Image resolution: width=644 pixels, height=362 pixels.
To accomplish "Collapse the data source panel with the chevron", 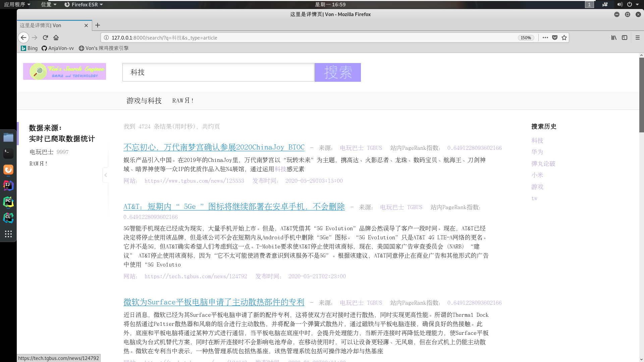I will [105, 175].
